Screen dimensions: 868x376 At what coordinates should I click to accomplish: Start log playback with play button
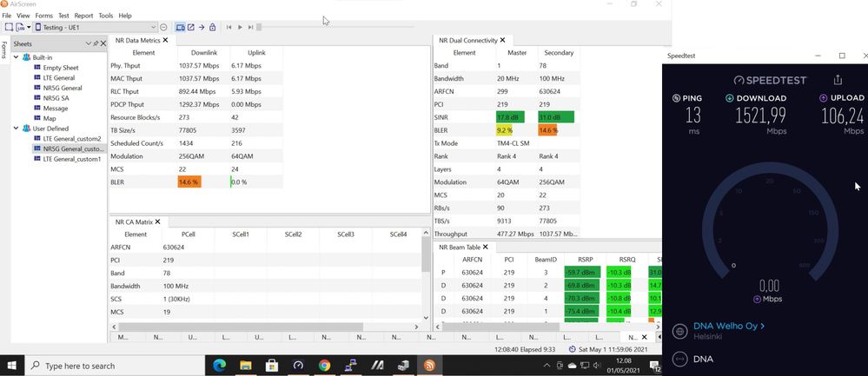click(x=240, y=27)
